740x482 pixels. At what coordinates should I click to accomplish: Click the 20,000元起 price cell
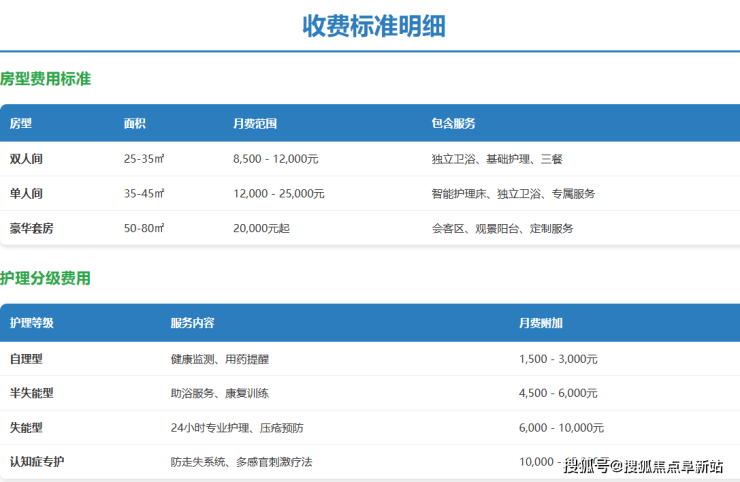coord(261,228)
